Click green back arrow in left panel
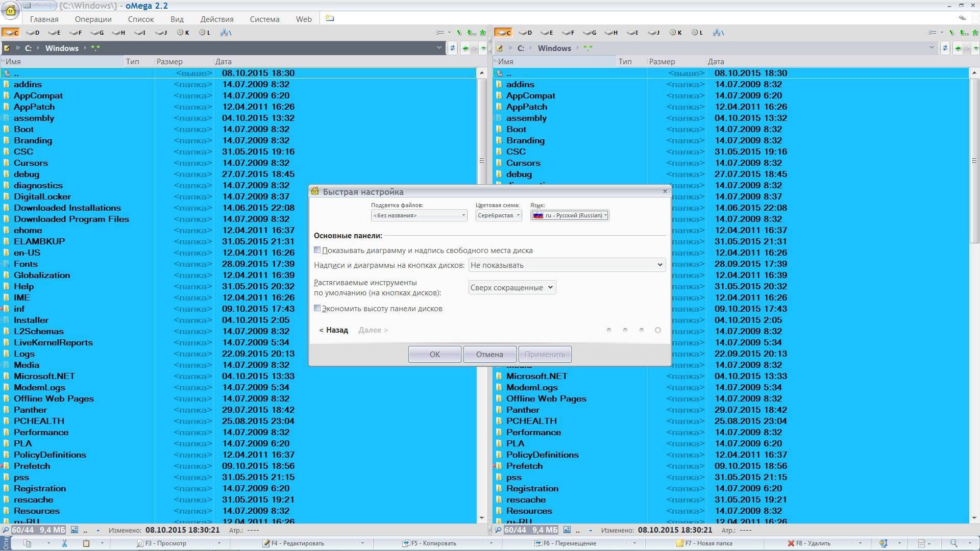Image resolution: width=980 pixels, height=551 pixels. pyautogui.click(x=465, y=48)
